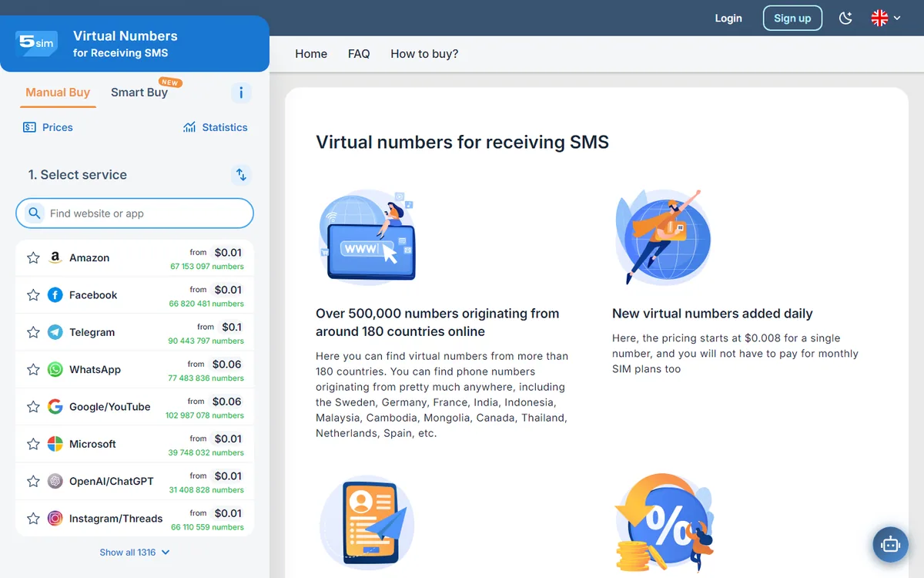Select the Manual Buy tab
The image size is (924, 578).
click(58, 92)
